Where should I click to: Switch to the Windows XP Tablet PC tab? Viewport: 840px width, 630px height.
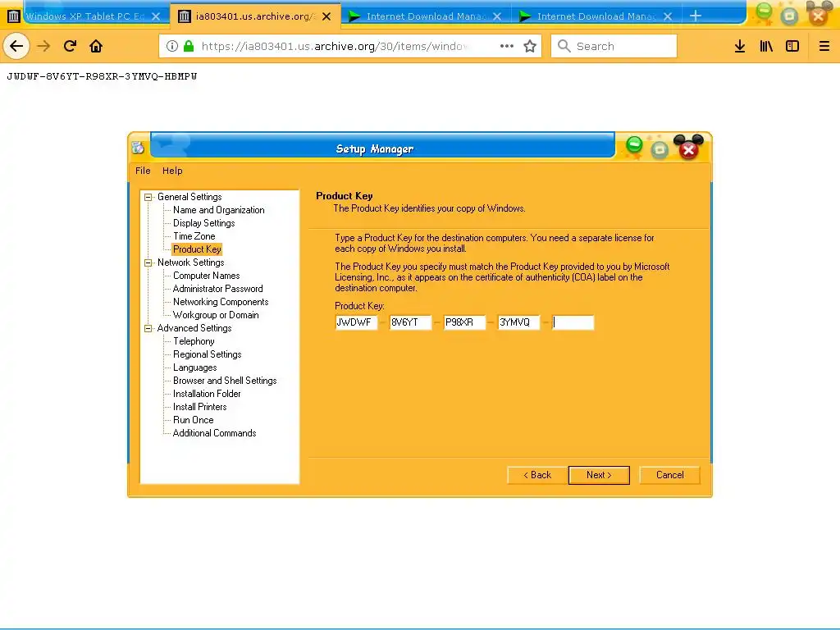[x=85, y=16]
